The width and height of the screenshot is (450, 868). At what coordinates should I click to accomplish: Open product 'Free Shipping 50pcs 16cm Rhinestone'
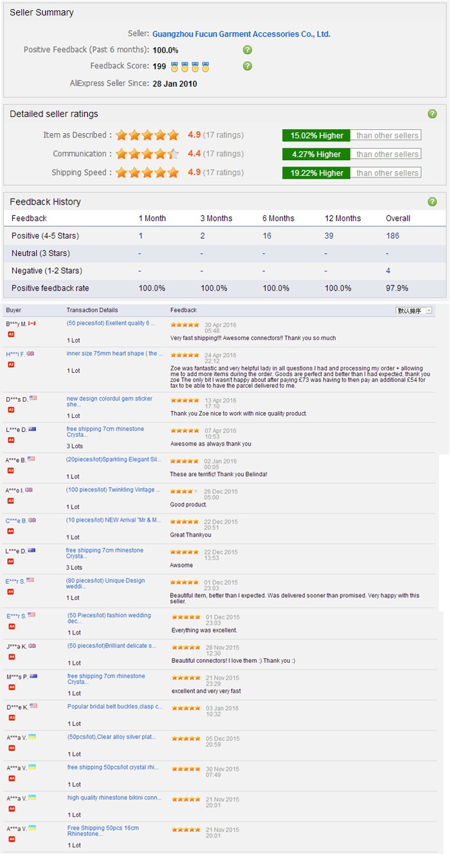click(103, 831)
